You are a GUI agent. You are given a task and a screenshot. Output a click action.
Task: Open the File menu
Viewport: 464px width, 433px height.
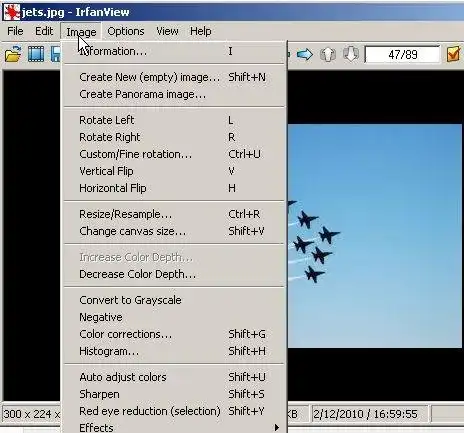pos(15,31)
